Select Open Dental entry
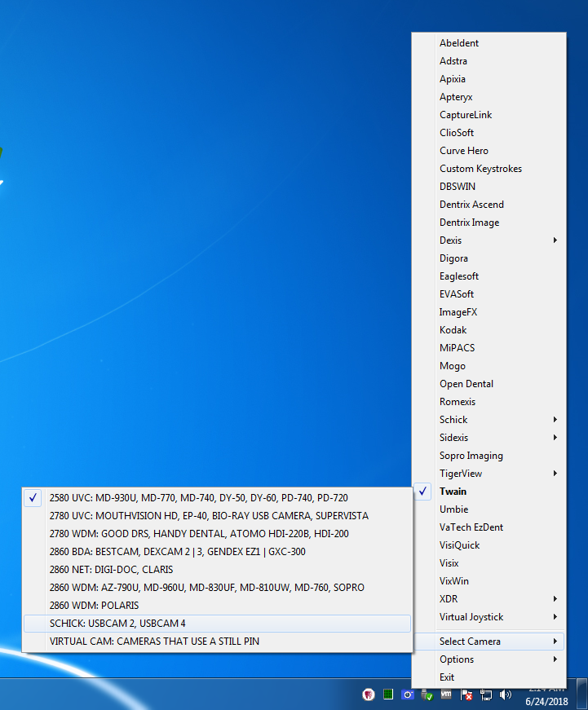The height and width of the screenshot is (710, 588). [x=489, y=384]
